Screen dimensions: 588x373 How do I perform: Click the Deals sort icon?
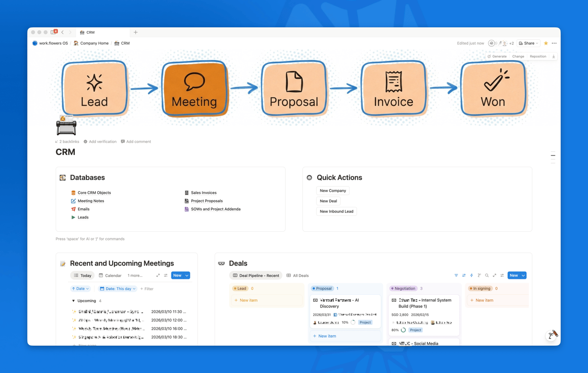[464, 275]
